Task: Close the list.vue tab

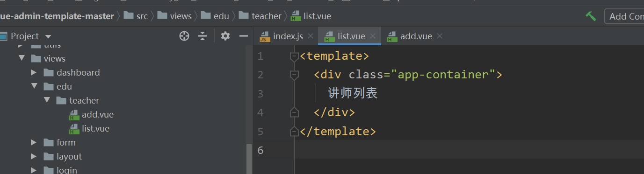Action: click(373, 36)
